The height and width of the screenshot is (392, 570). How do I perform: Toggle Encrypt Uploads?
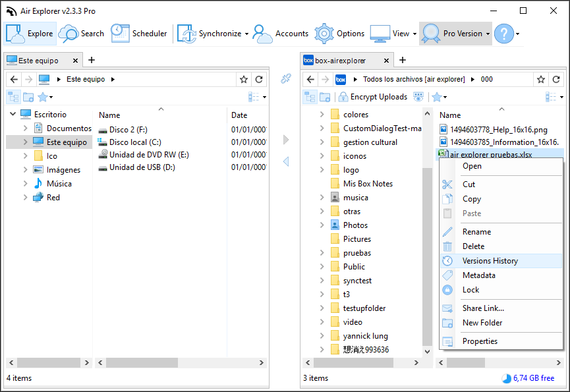coord(372,97)
